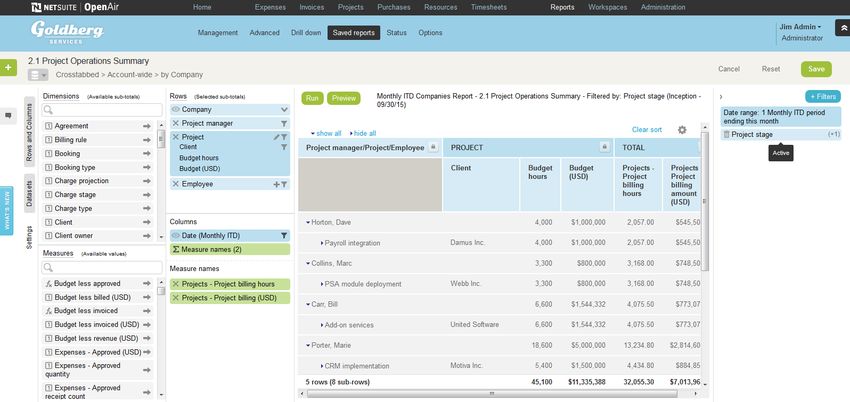
Task: Delete the Project stage filter trash icon
Action: pos(726,134)
